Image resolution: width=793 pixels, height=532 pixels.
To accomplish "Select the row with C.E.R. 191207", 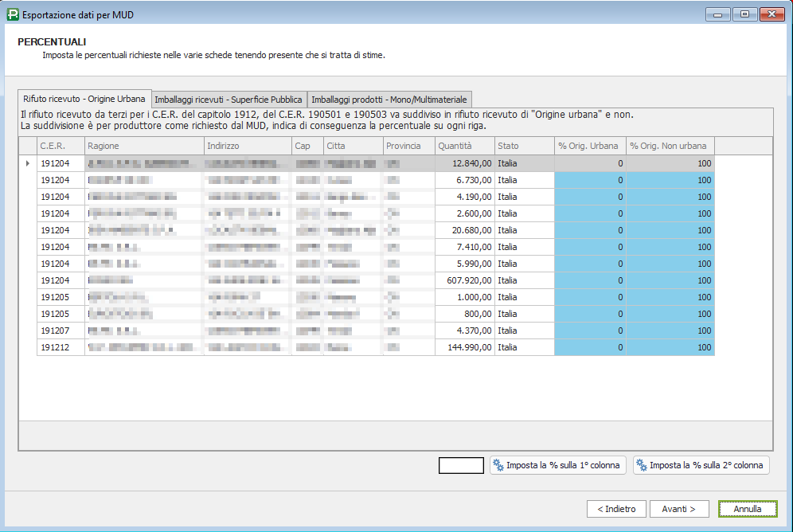I will pos(61,331).
